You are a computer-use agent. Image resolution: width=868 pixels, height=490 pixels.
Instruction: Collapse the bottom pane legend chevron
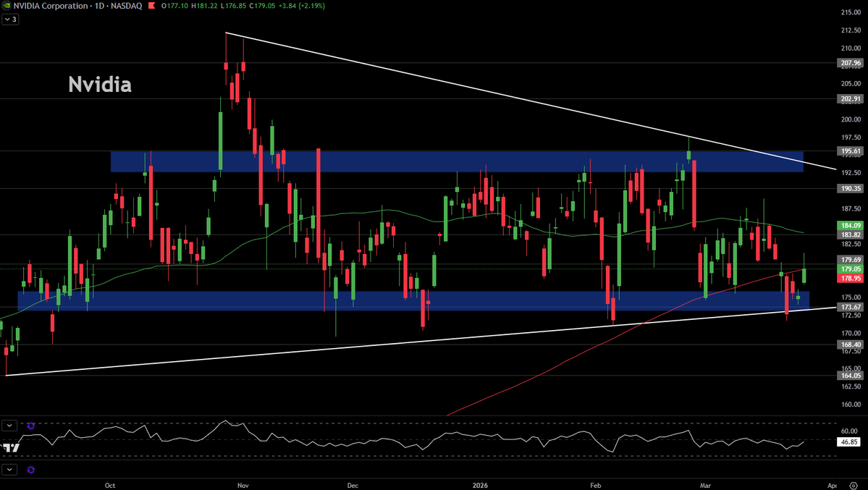pos(9,470)
